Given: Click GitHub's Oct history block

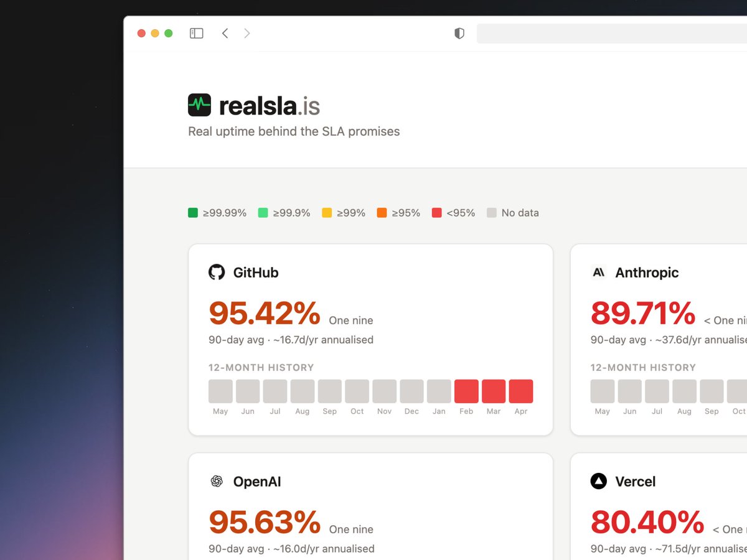Looking at the screenshot, I should [357, 391].
